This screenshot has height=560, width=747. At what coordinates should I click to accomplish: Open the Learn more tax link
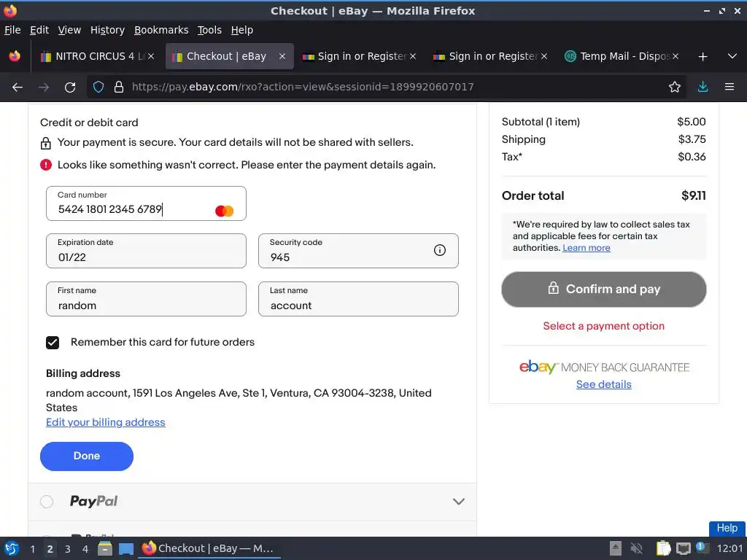click(586, 248)
